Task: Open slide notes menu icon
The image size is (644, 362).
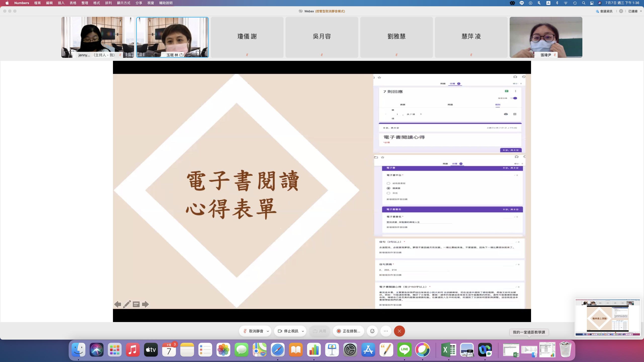Action: tap(136, 304)
